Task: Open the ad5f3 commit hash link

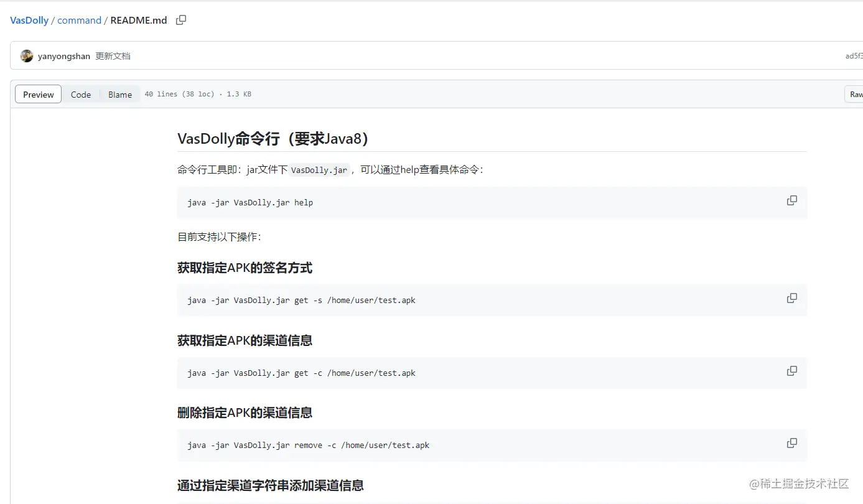Action: [854, 56]
